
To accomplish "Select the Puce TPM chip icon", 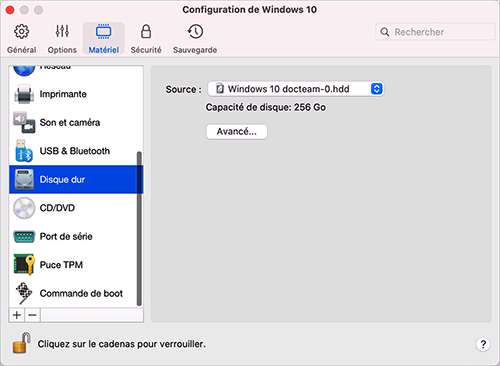I will (24, 265).
